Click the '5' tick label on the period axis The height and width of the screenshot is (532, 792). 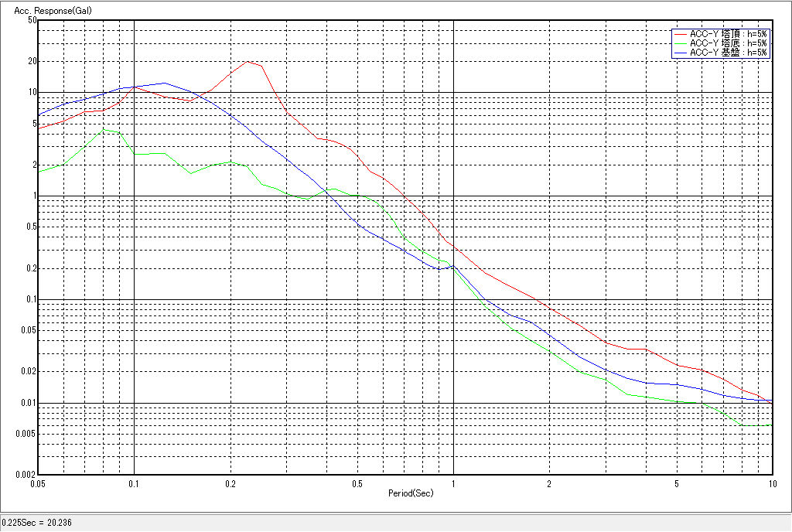[677, 483]
